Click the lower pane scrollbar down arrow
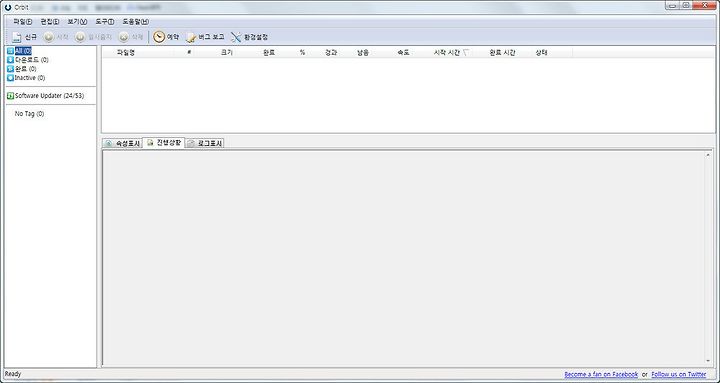Image resolution: width=720 pixels, height=383 pixels. [x=708, y=361]
